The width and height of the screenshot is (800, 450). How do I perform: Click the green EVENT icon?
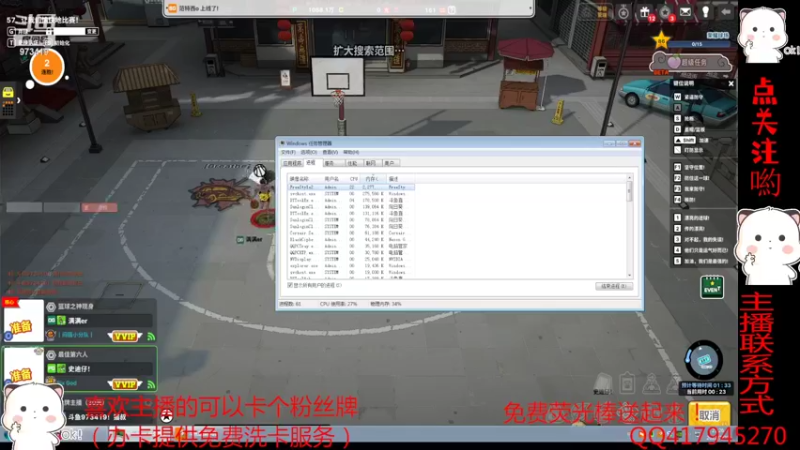(x=712, y=288)
